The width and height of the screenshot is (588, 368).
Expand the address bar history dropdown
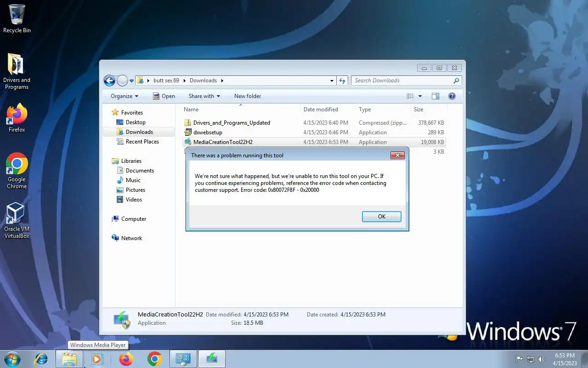332,80
